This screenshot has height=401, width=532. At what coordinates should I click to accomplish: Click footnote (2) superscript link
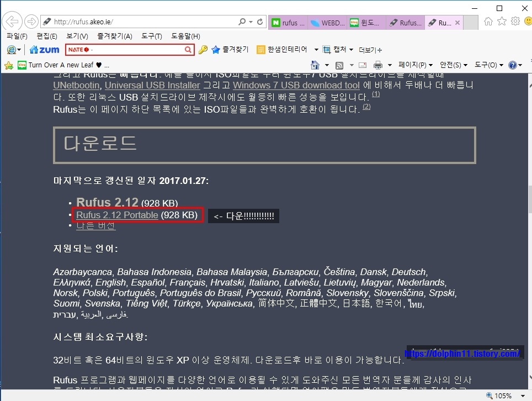[366, 107]
